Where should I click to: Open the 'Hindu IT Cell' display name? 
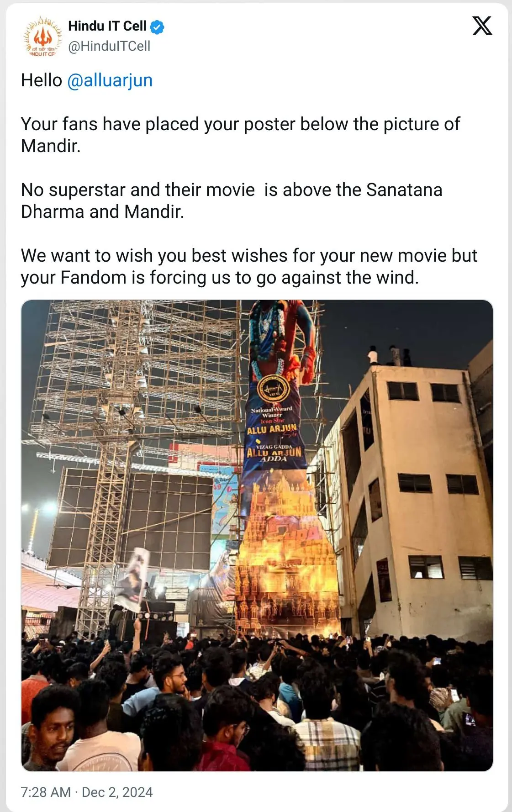coord(107,26)
